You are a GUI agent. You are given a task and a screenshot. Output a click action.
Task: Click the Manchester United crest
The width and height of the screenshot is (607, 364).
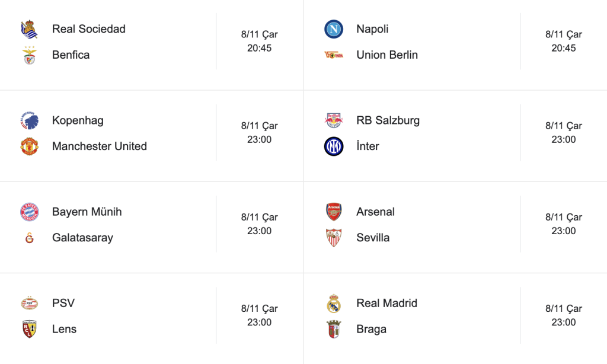coord(29,146)
